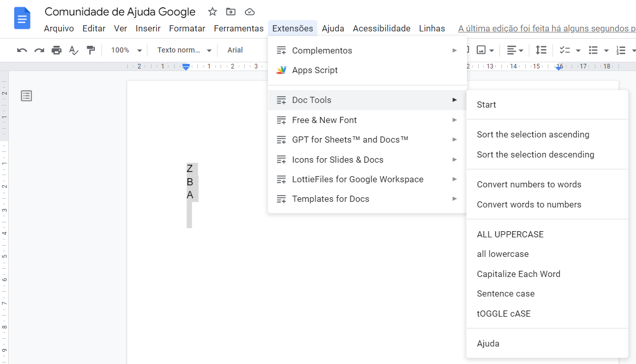
Task: Print the document using printer icon
Action: (x=57, y=50)
